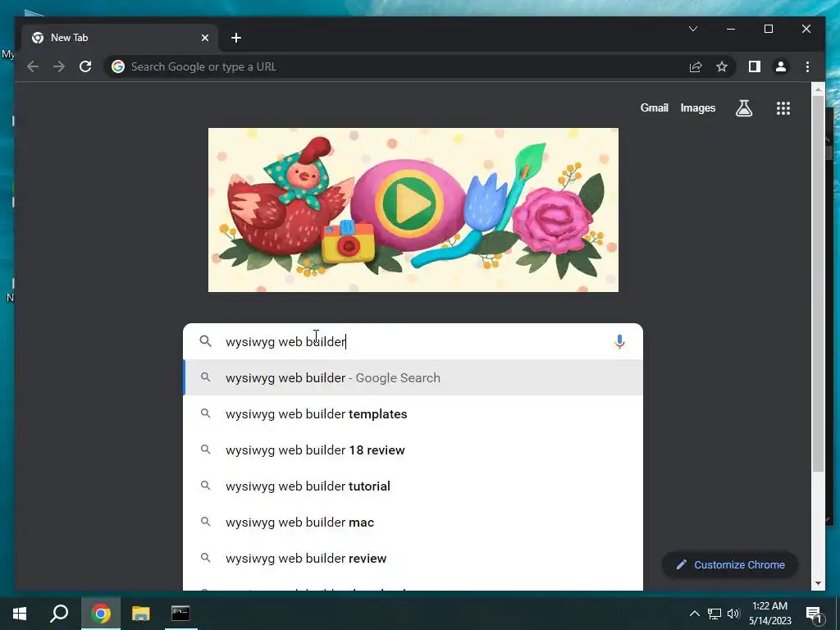
Task: Open Windows taskbar search
Action: pyautogui.click(x=59, y=614)
